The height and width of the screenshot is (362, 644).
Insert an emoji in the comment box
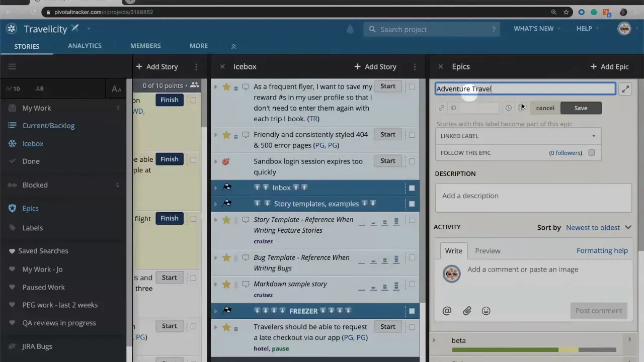coord(486,311)
